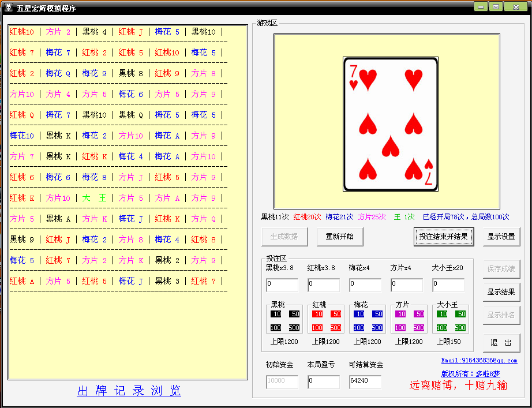Click the 投注结束开结果 button
Screen dimensions: 532x408
tap(444, 237)
